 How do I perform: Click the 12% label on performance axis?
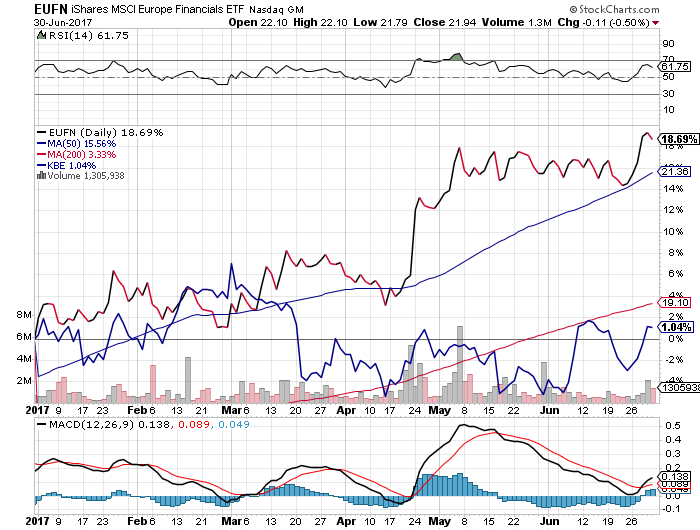(x=673, y=210)
